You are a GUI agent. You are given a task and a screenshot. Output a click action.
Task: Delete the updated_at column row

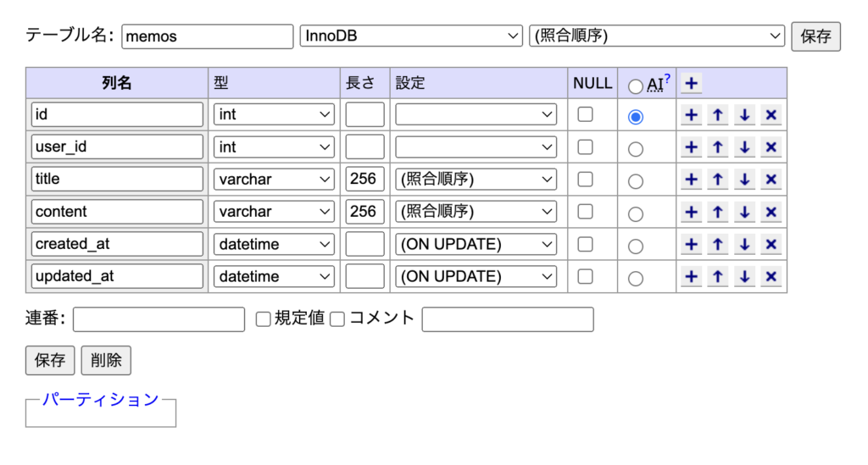[x=771, y=276]
